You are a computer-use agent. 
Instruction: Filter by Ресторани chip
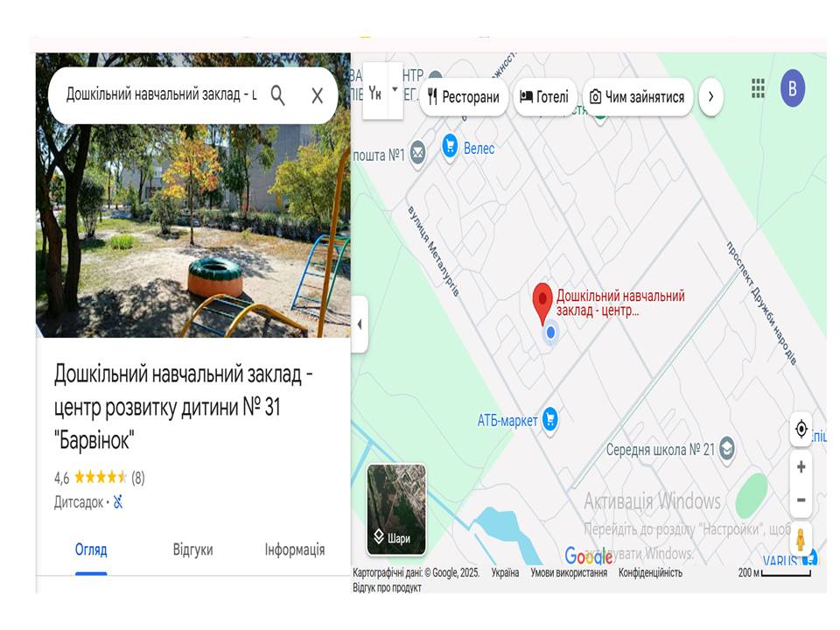464,97
